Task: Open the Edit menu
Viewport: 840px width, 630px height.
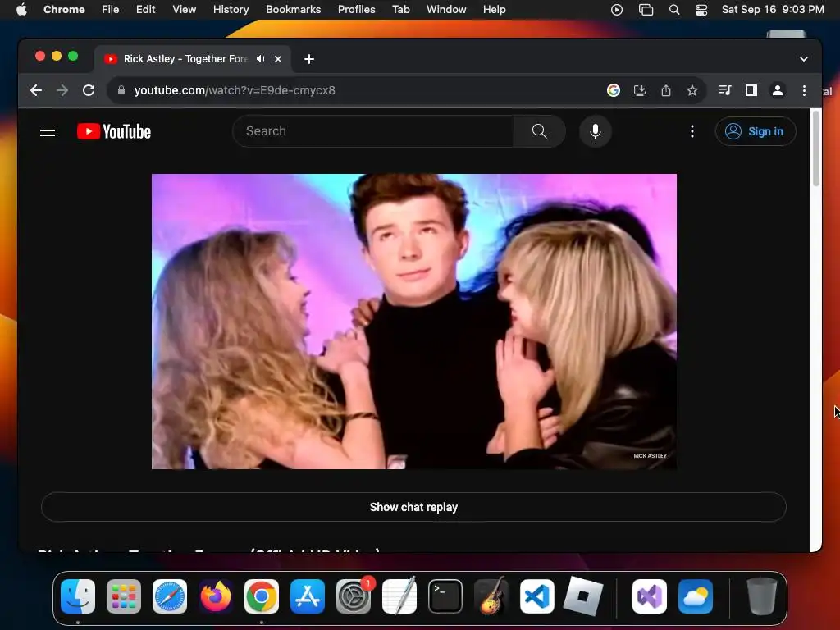Action: [x=145, y=10]
